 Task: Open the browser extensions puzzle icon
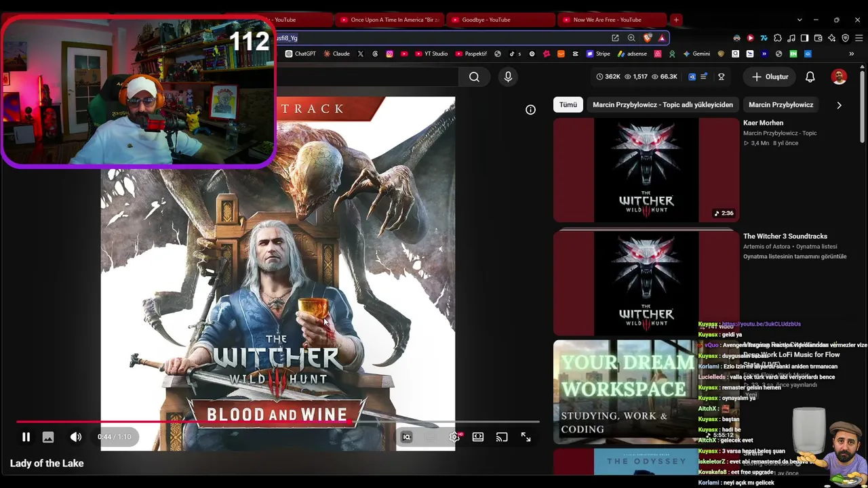click(778, 38)
